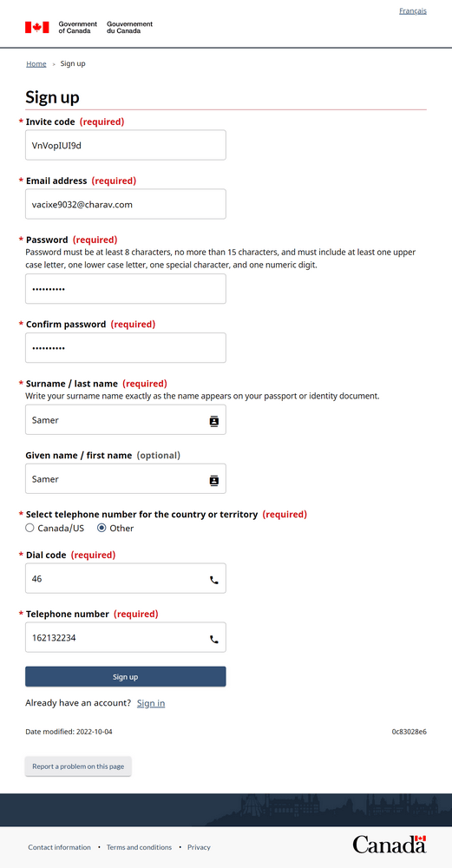This screenshot has width=452, height=868.
Task: Select the Other radio button
Action: coord(102,528)
